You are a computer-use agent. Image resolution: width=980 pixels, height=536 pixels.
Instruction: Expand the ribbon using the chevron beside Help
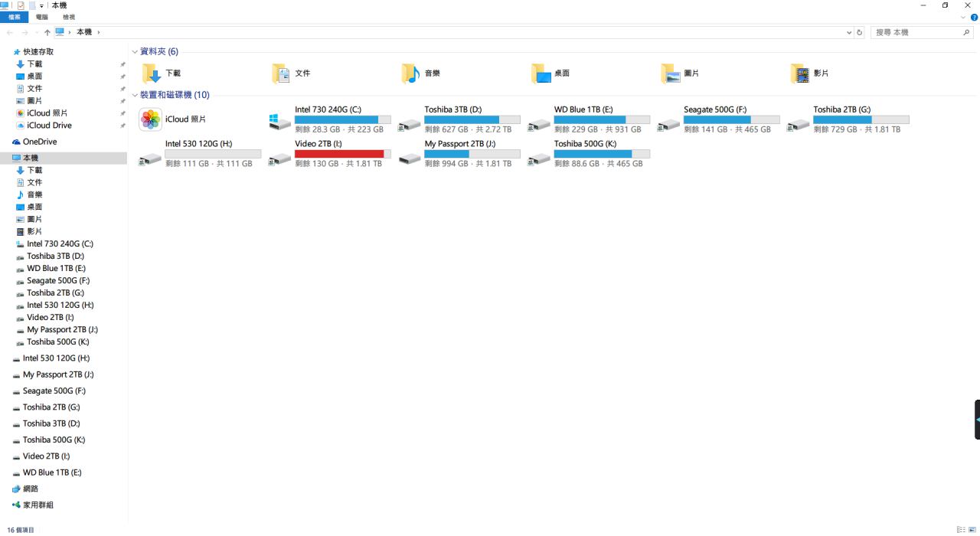pyautogui.click(x=963, y=17)
